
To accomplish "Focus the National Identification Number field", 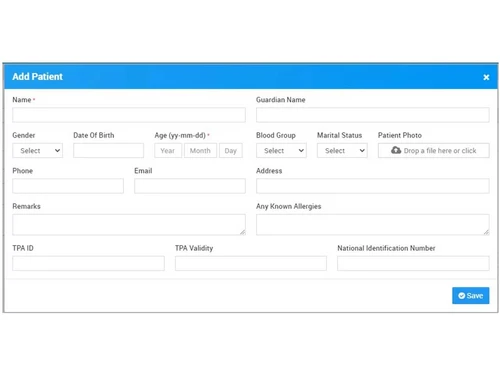I will [413, 263].
